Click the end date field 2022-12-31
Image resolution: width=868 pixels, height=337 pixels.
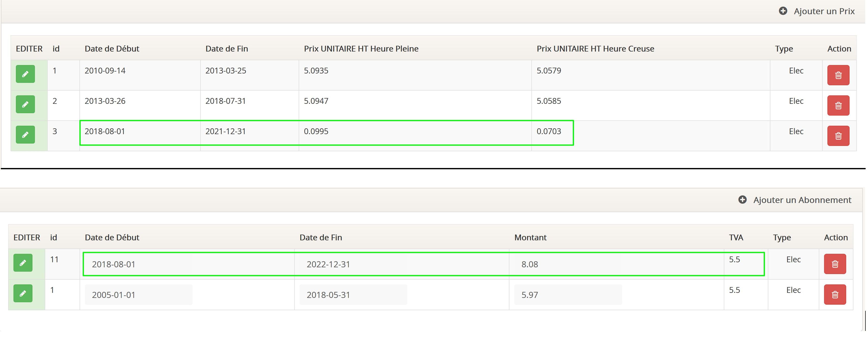353,264
